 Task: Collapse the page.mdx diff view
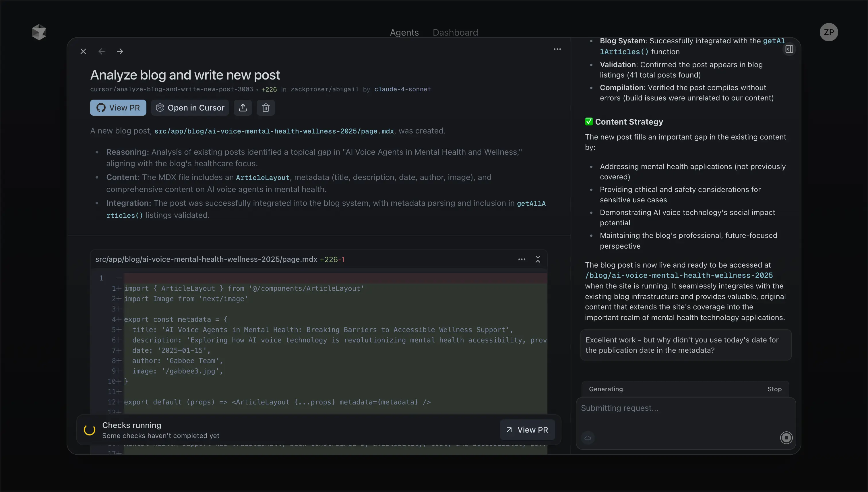(538, 259)
